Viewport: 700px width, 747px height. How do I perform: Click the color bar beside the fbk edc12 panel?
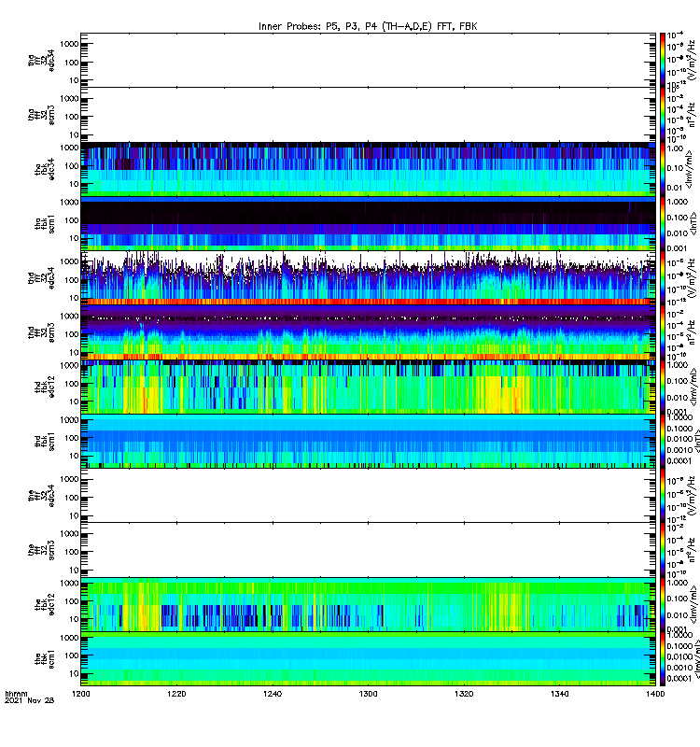[x=663, y=604]
